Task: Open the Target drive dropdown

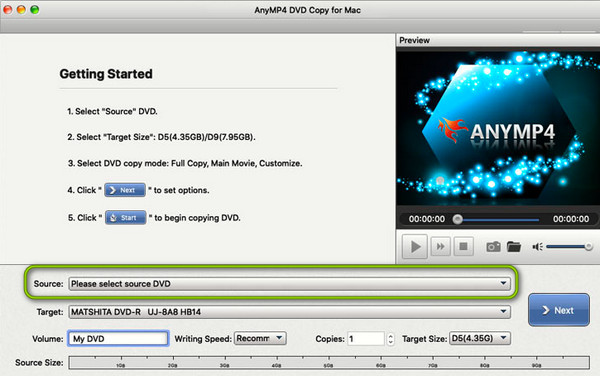Action: pos(289,312)
